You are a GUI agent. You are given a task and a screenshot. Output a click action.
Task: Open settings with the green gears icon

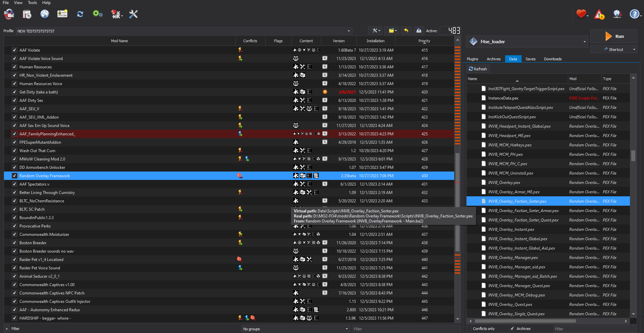tap(97, 14)
